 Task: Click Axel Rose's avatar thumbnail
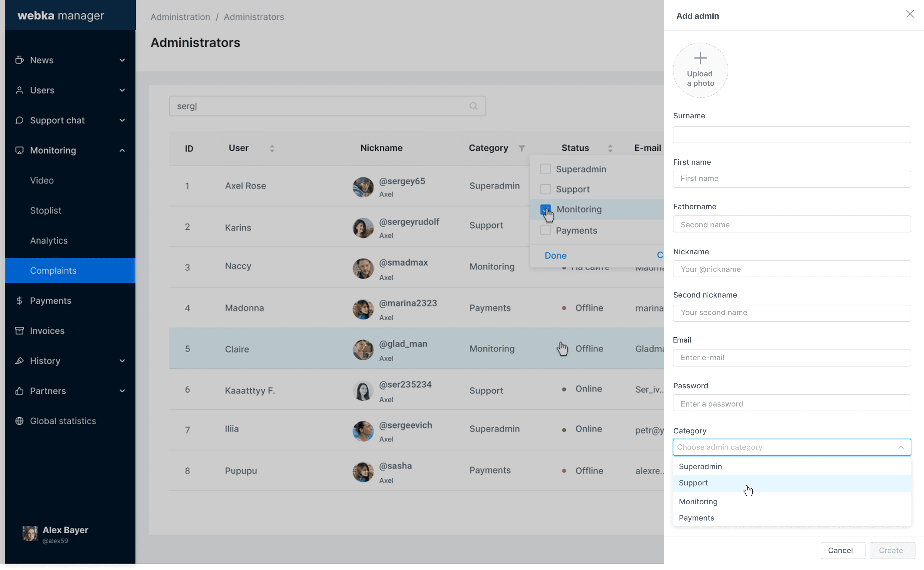363,187
